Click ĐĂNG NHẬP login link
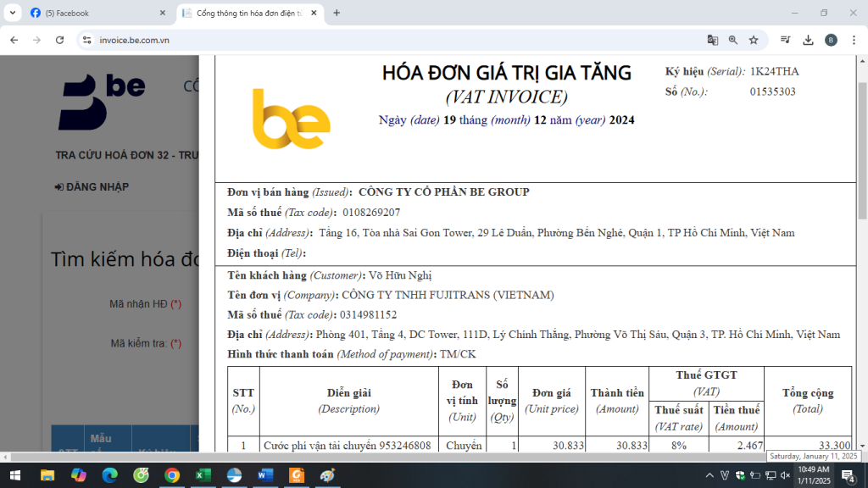868x488 pixels. pos(92,187)
